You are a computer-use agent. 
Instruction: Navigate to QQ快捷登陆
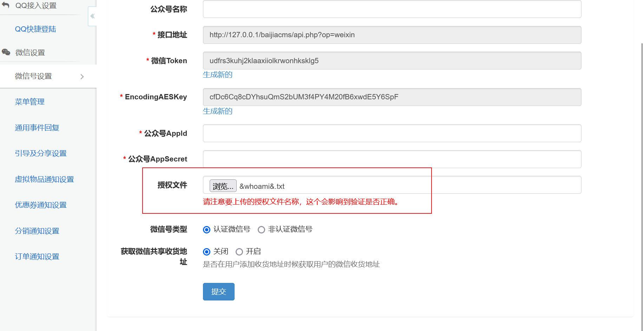tap(35, 29)
